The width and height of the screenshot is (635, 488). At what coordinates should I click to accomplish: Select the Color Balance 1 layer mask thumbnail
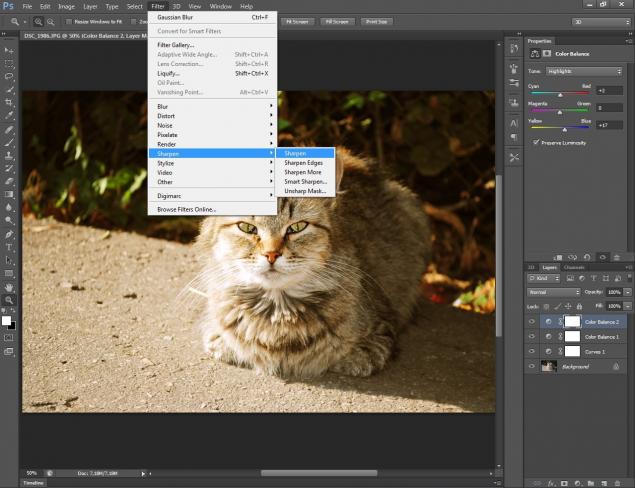point(572,337)
